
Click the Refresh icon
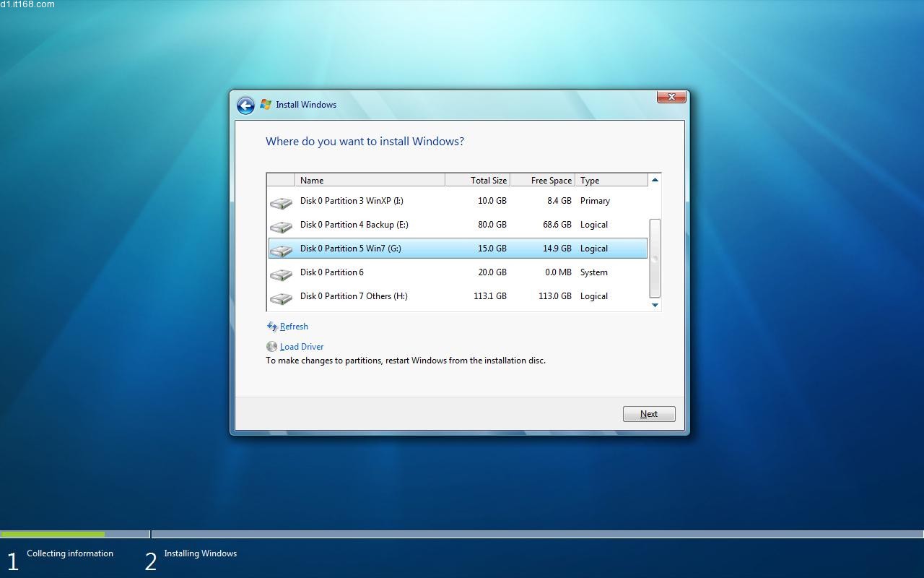coord(272,327)
